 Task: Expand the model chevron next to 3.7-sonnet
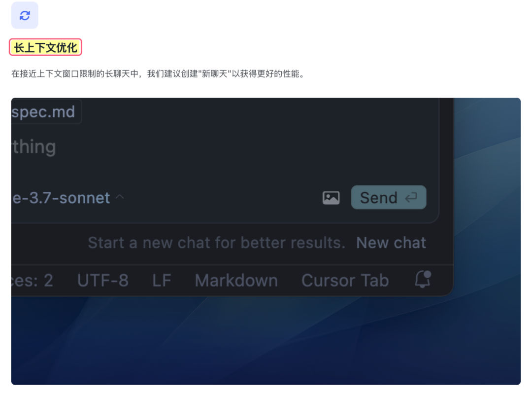120,197
